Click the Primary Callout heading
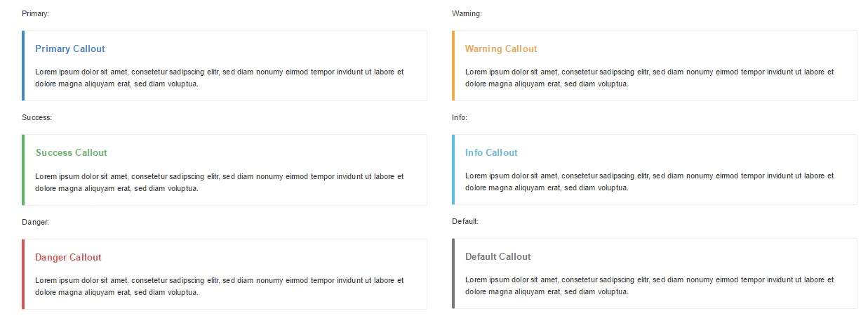The image size is (868, 316). click(70, 48)
